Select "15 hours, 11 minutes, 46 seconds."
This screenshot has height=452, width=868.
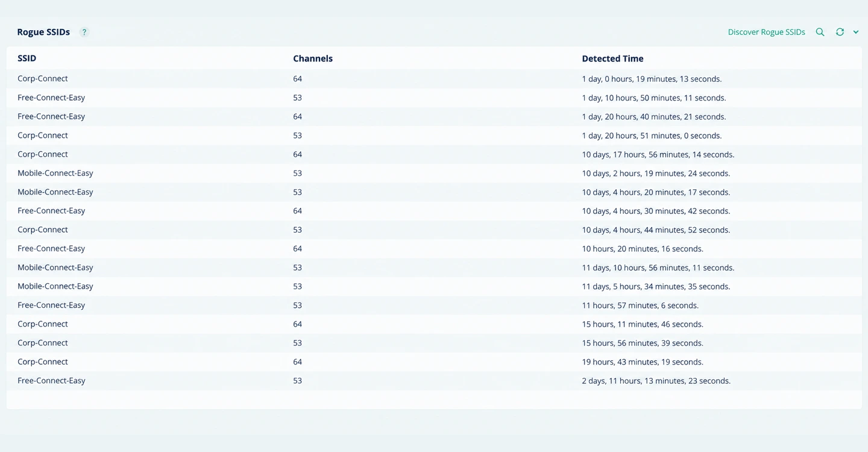tap(643, 324)
